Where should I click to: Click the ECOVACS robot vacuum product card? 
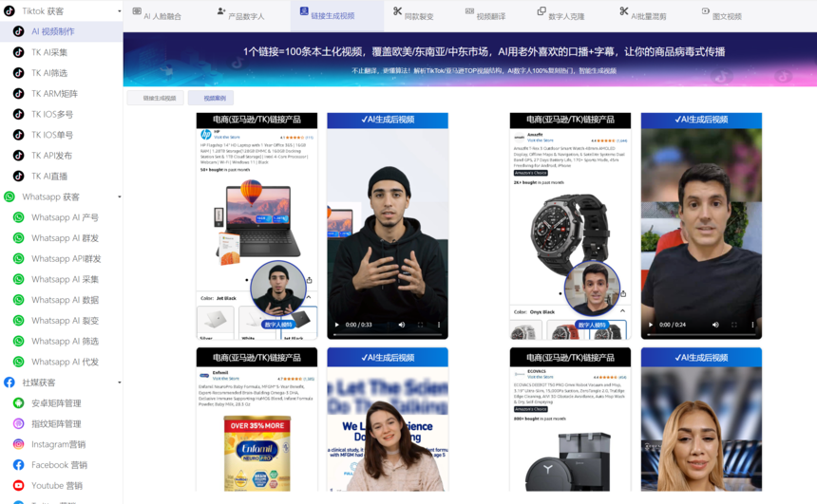570,420
